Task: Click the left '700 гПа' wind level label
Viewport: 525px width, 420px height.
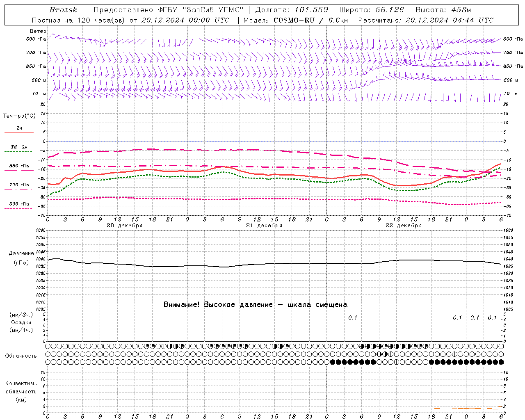Action: click(x=36, y=52)
